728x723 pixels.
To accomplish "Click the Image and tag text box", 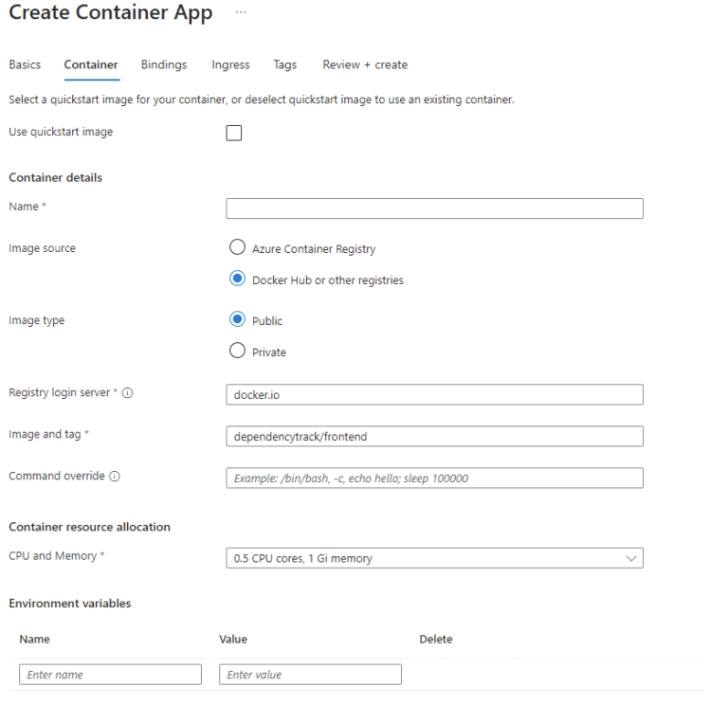I will pos(434,436).
